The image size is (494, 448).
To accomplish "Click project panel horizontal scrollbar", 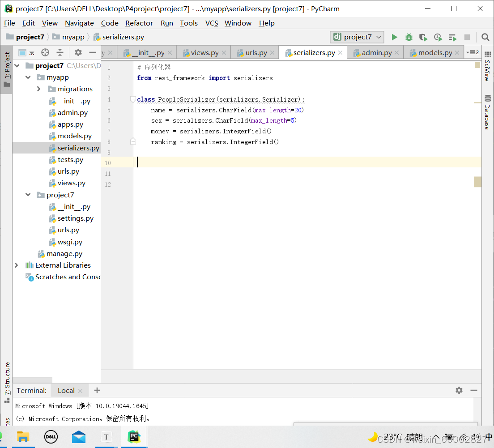I will (x=33, y=380).
